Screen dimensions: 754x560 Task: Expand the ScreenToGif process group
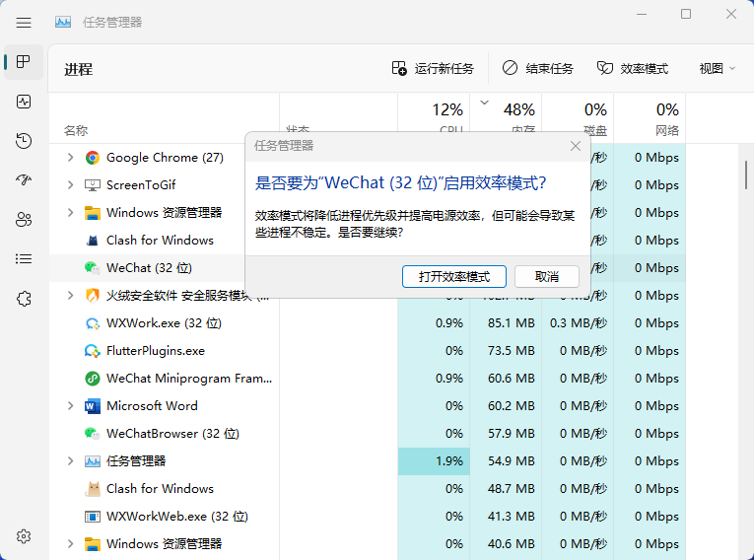coord(70,184)
